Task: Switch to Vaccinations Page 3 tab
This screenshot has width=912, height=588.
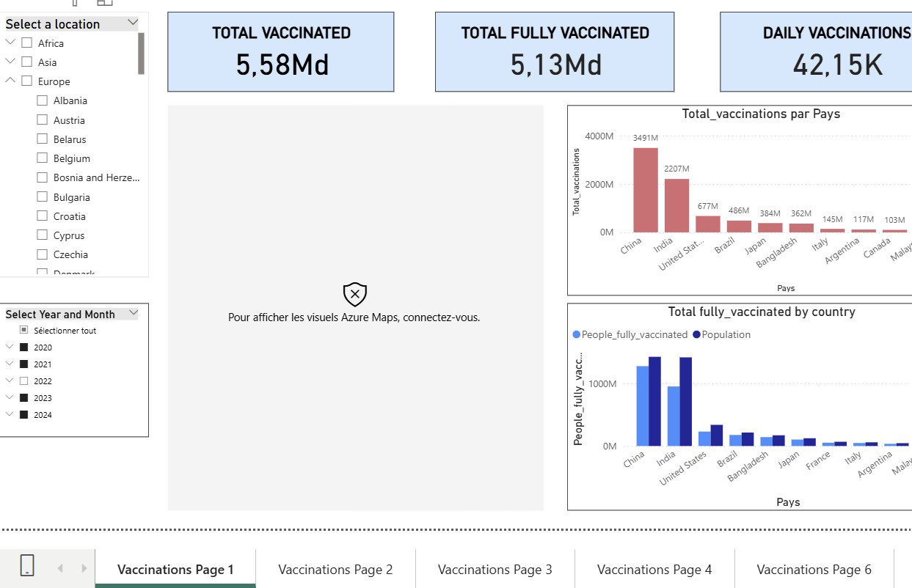Action: (x=495, y=569)
